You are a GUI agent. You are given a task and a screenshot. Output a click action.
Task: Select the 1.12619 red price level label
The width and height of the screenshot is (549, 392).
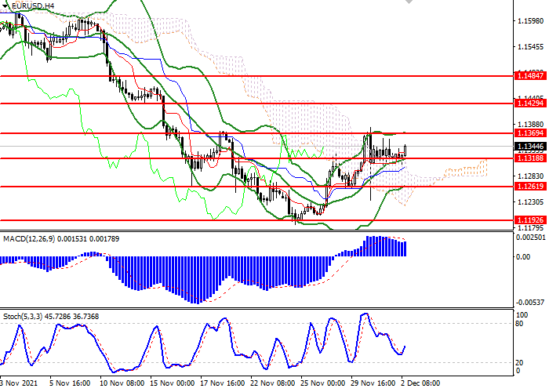click(x=530, y=187)
